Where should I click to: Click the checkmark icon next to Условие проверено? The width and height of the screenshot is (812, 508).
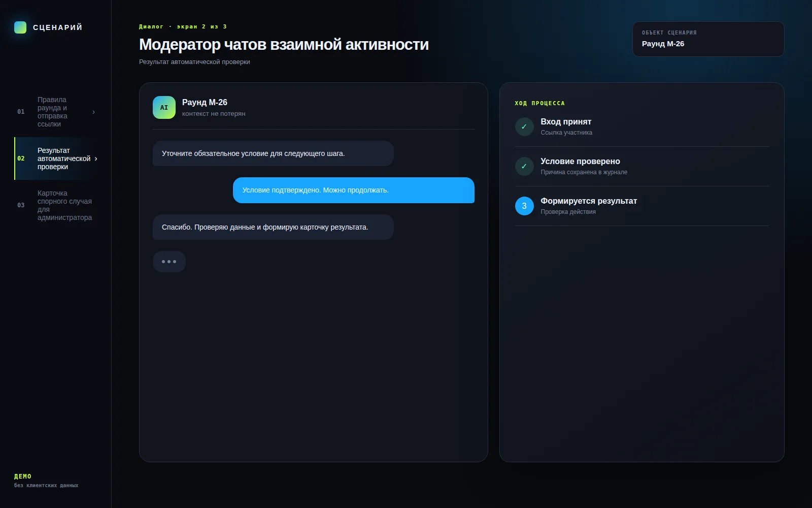coord(524,166)
